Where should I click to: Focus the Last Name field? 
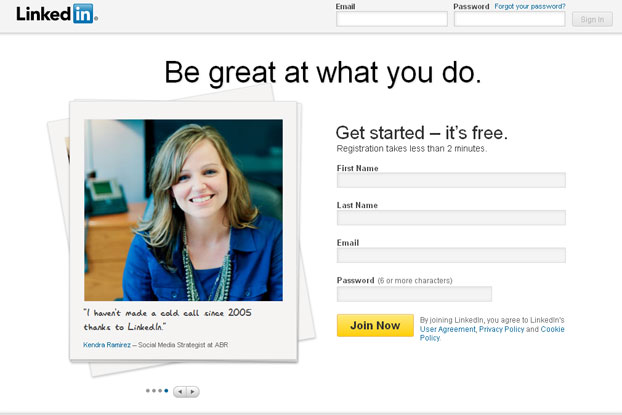(x=451, y=217)
